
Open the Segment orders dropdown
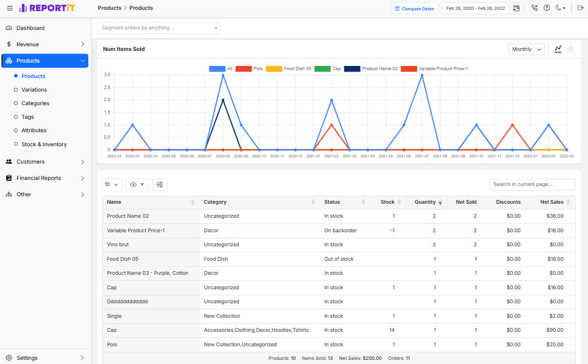pos(159,28)
